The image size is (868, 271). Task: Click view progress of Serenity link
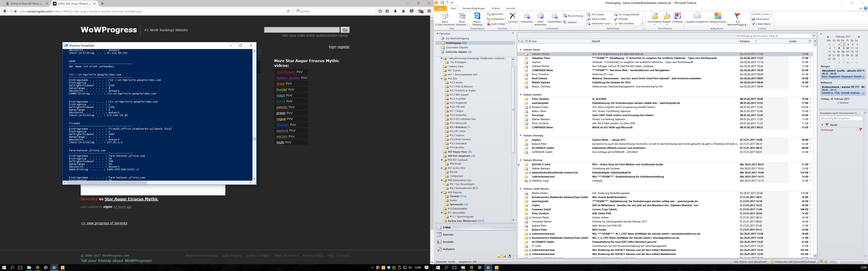(104, 223)
